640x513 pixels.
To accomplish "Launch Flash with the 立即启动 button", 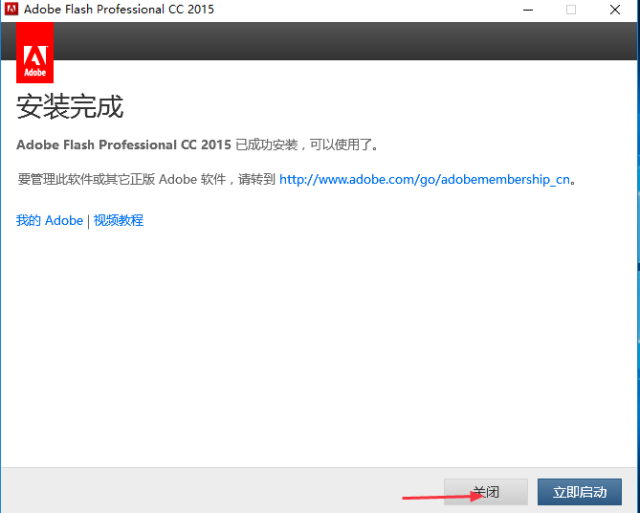I will (579, 492).
